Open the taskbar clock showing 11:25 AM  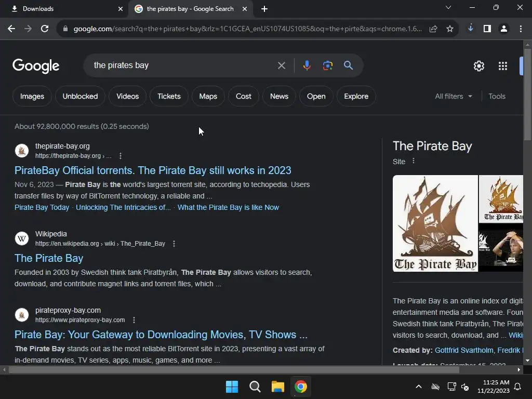494,387
